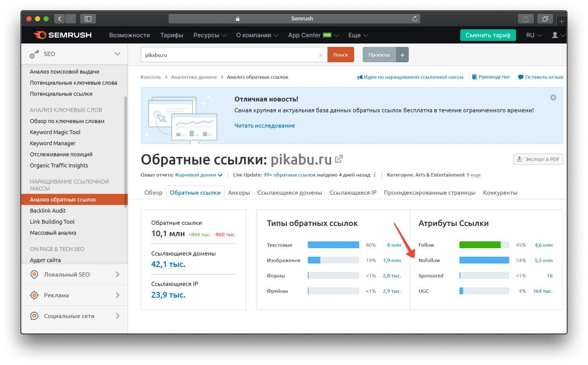Open Safari share button
The image size is (588, 365).
[526, 19]
